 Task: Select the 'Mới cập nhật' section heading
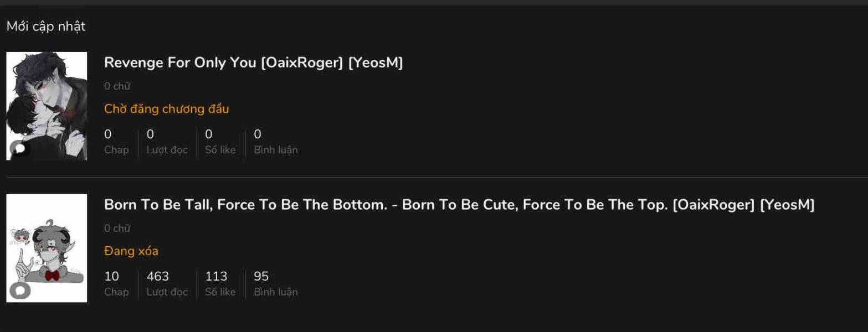pos(46,26)
